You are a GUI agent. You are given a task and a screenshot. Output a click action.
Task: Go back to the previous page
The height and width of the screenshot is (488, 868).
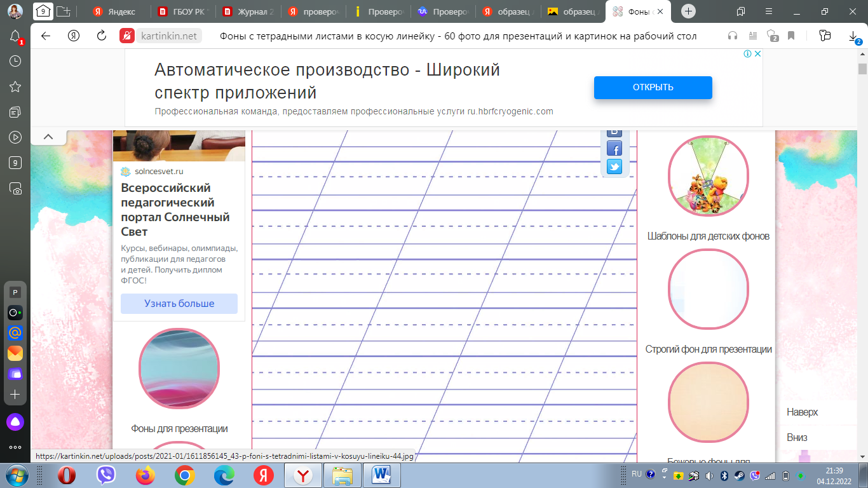point(46,36)
